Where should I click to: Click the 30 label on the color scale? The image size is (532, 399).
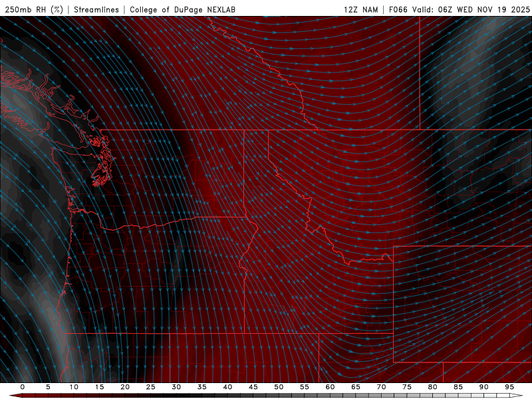[x=176, y=387]
